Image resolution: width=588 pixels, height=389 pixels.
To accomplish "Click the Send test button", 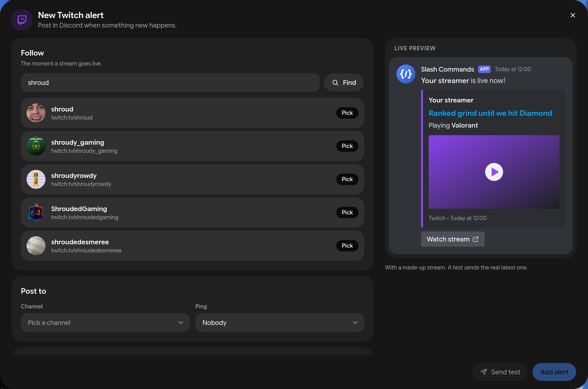I will click(x=500, y=372).
